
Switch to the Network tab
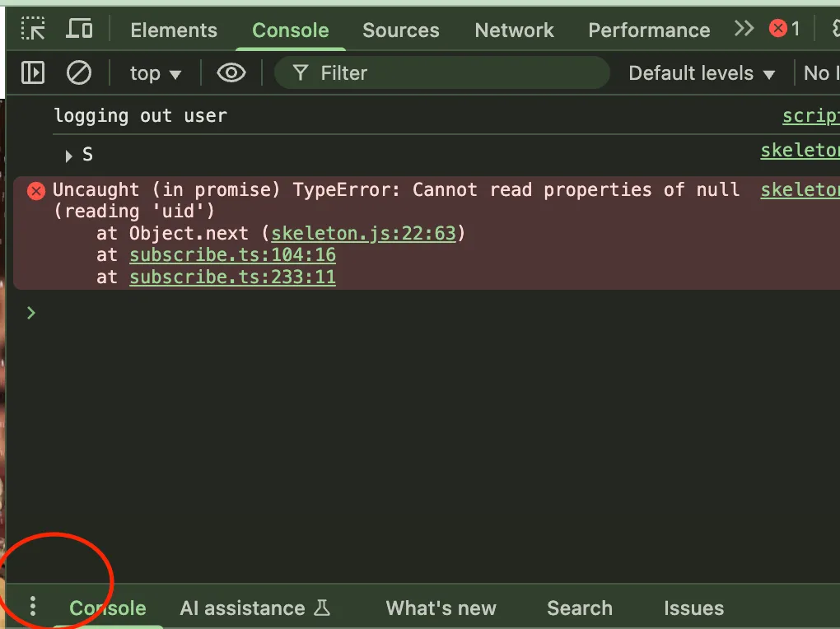(514, 30)
